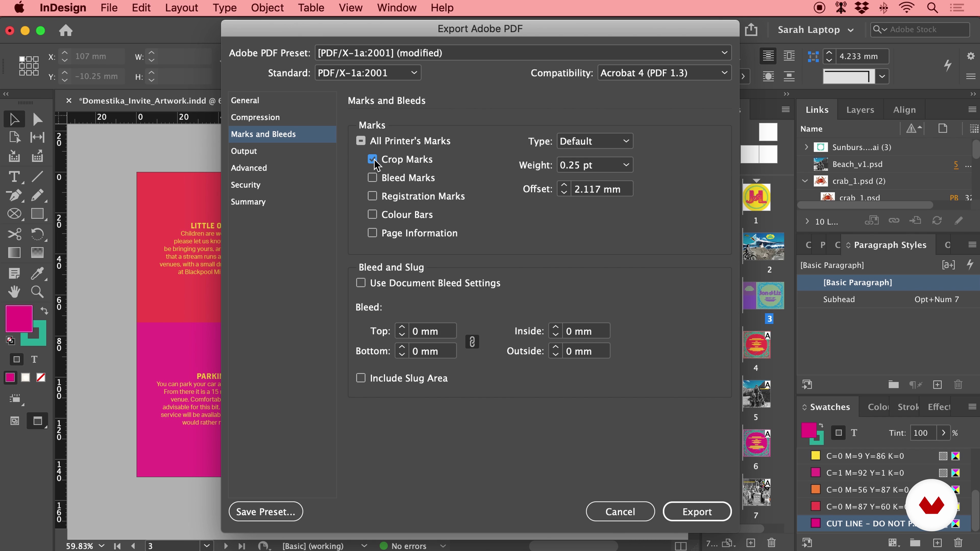Select the Free Transform tool
The width and height of the screenshot is (980, 551).
coord(37,234)
